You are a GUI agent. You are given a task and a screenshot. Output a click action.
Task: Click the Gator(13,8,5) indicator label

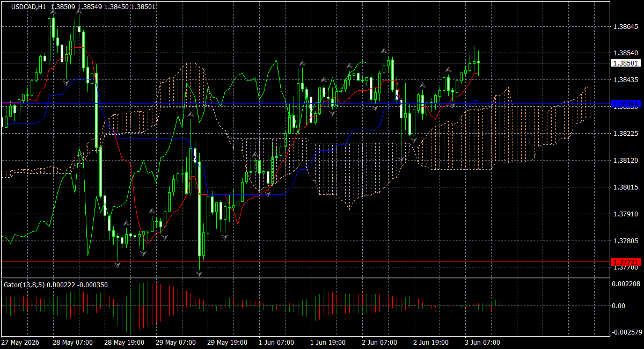point(56,285)
